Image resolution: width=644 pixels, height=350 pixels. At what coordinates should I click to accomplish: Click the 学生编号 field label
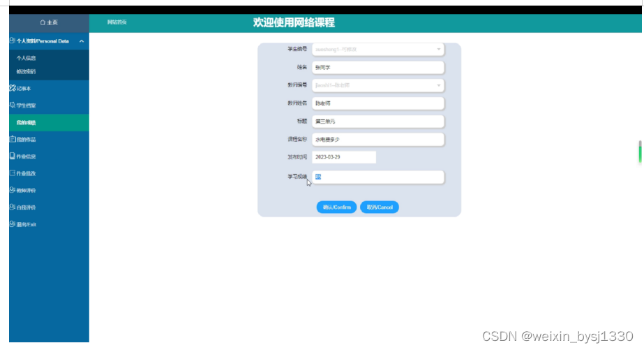pos(297,49)
